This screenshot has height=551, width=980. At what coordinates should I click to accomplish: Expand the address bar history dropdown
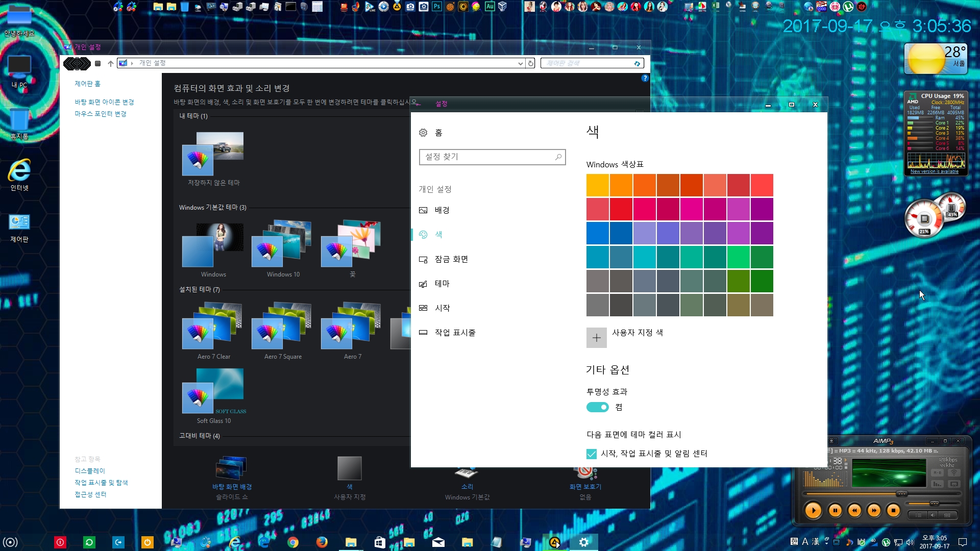(520, 64)
